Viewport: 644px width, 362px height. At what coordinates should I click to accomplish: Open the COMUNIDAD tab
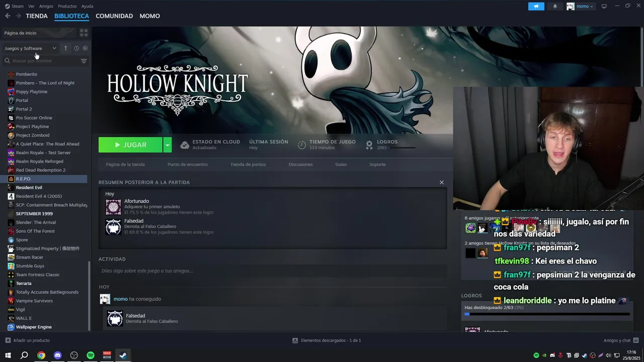(x=114, y=16)
